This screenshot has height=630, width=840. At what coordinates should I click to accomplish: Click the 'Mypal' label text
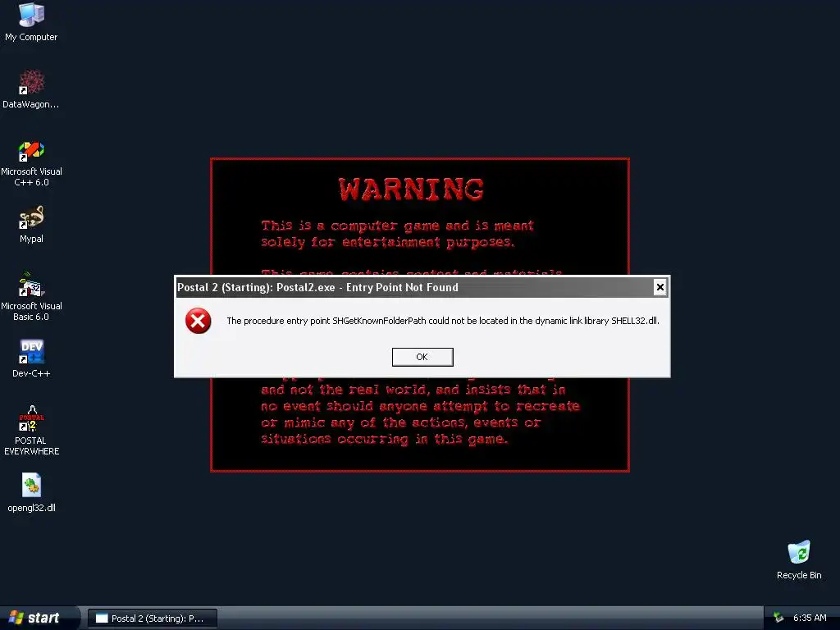pos(31,239)
